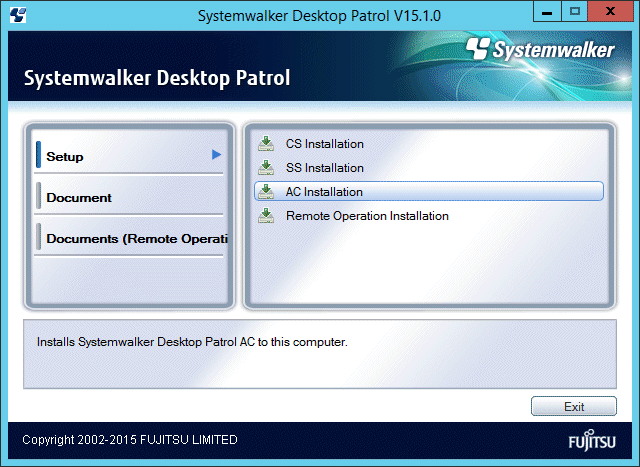Click the AC installation description text
Viewport: 640px width, 467px height.
coord(192,342)
